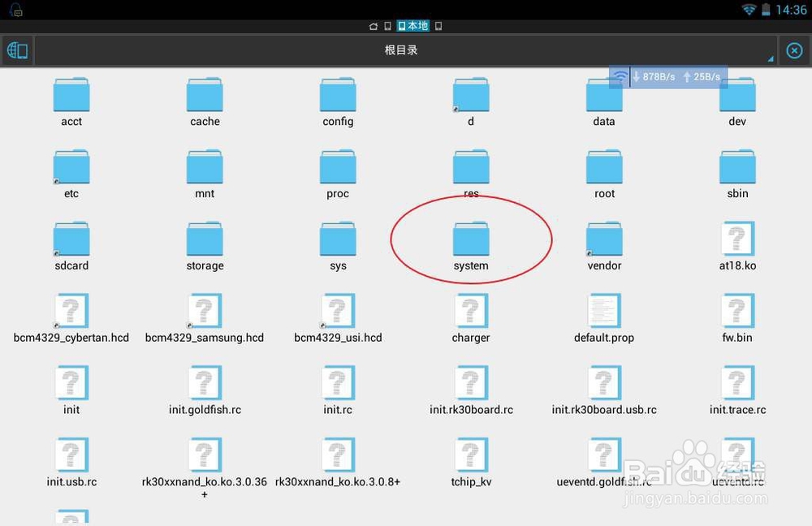Expand the mnt directory
812x526 pixels.
coord(204,168)
